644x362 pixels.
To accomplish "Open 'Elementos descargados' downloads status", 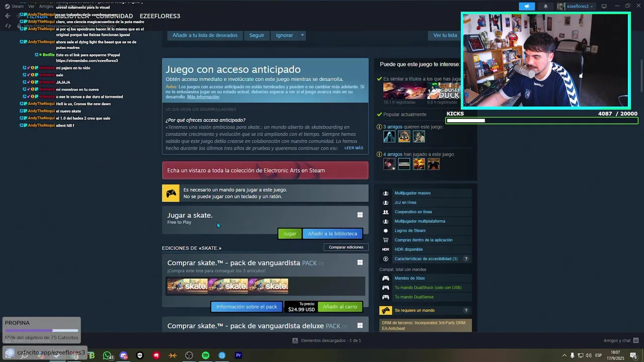I will pos(327,340).
